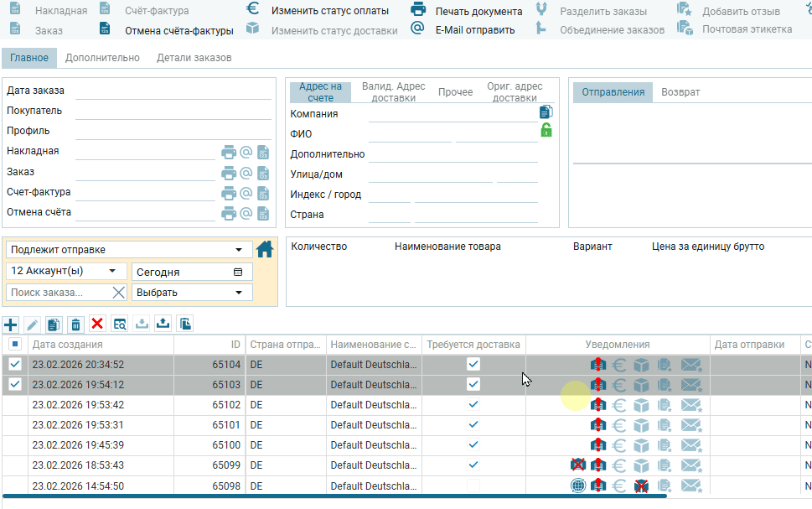
Task: Open the Возврат tab
Action: (680, 92)
